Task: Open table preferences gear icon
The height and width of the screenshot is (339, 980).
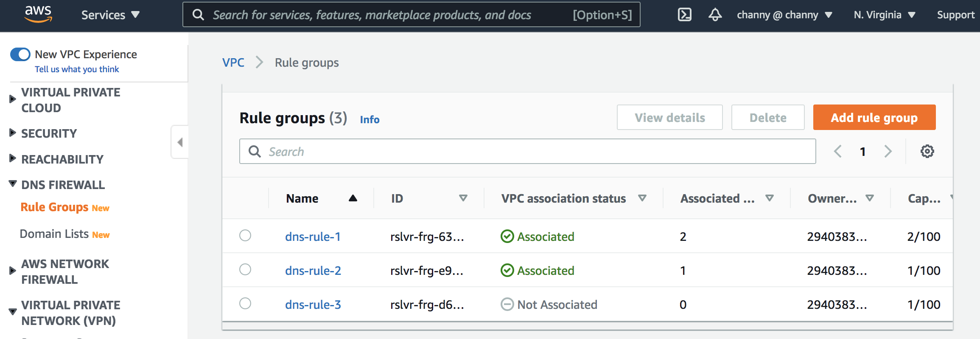Action: tap(927, 151)
